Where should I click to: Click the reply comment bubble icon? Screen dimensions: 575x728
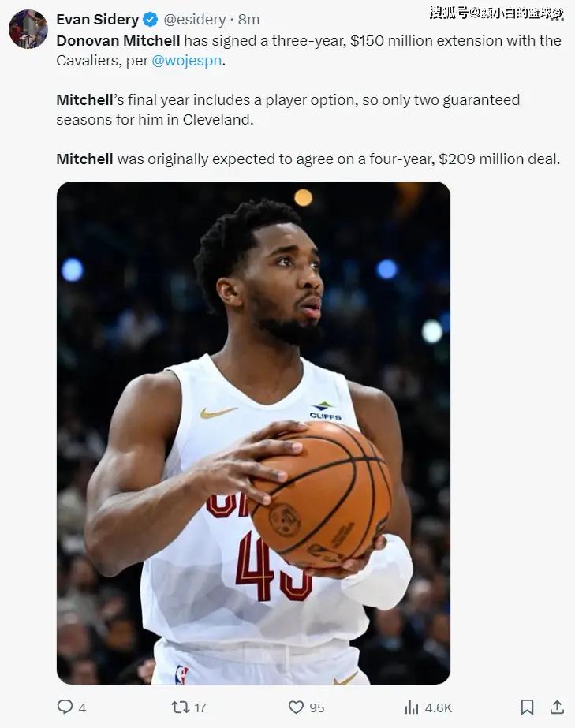pyautogui.click(x=65, y=707)
